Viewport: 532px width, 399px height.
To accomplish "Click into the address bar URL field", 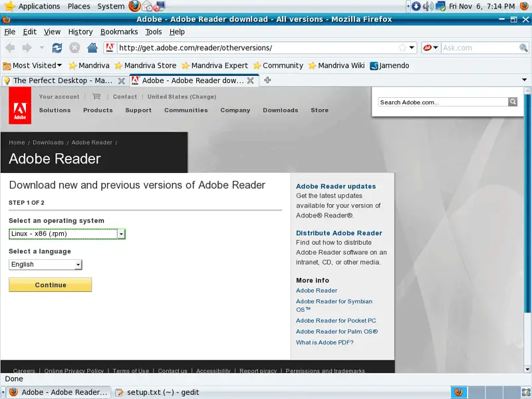I will click(257, 48).
